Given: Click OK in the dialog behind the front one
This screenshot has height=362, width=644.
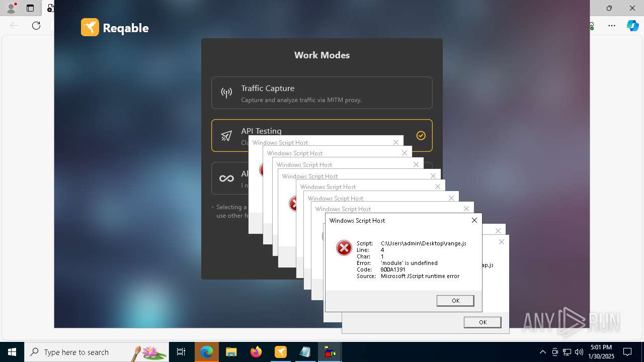Looking at the screenshot, I should pos(482,322).
